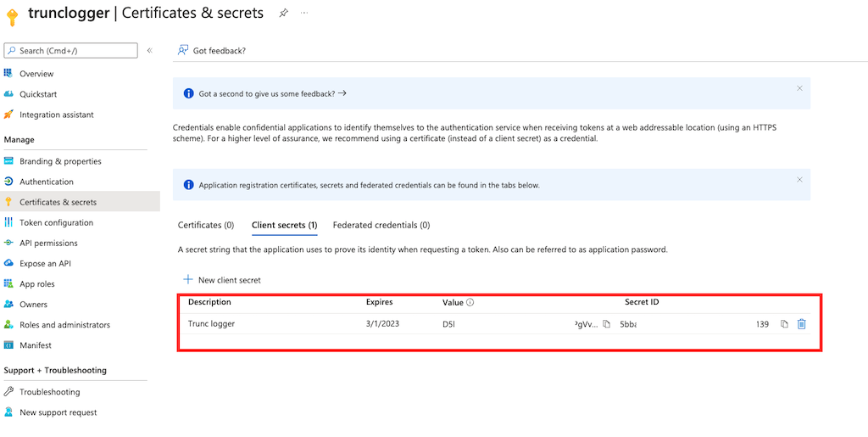Click the App roles icon
This screenshot has height=437, width=868.
click(8, 283)
